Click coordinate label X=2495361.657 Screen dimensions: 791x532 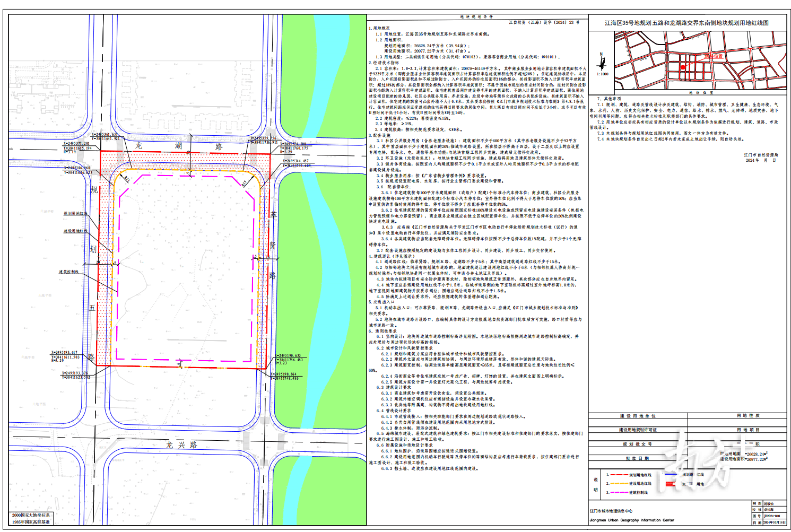[x=106, y=135]
